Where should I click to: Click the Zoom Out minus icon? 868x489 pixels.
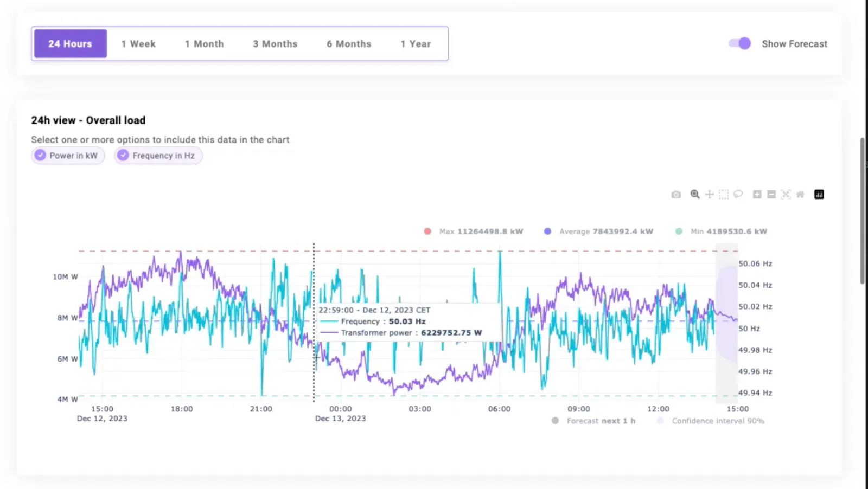click(x=771, y=194)
